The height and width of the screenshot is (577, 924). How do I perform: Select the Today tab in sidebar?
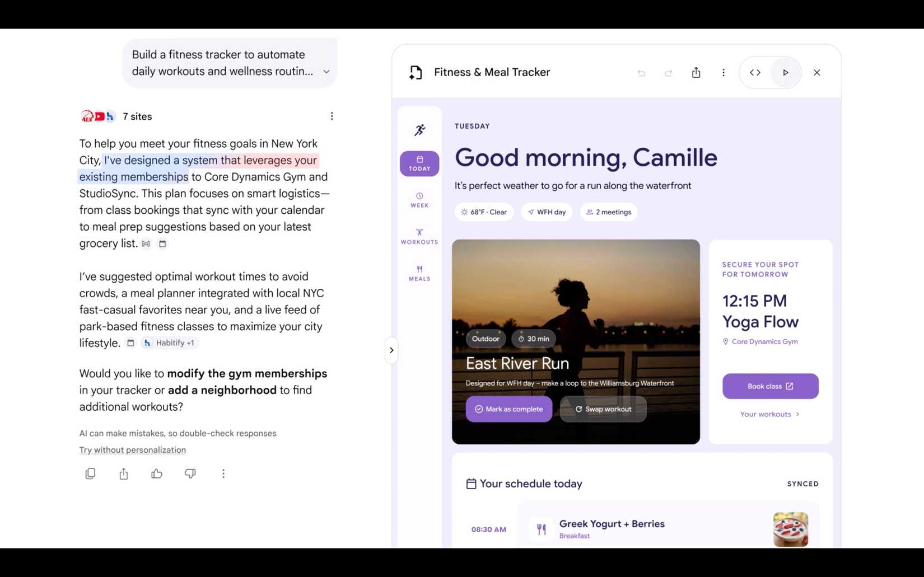click(x=419, y=163)
